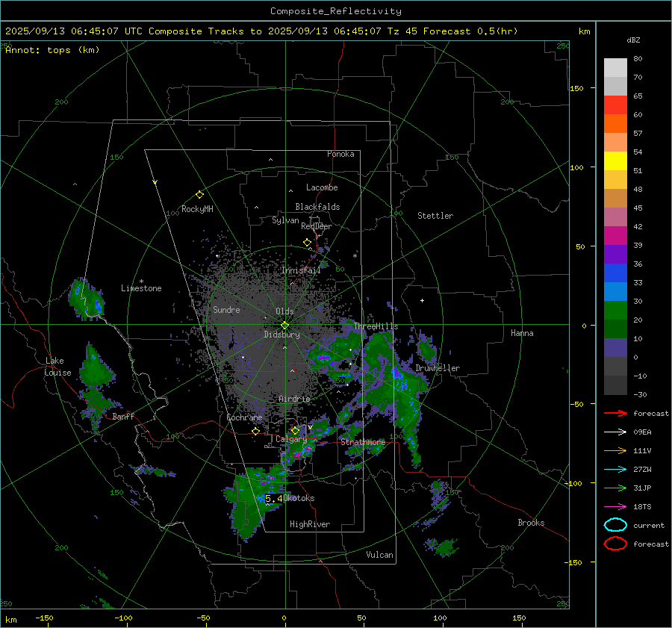Select the Lacombe map label
672x628 pixels.
point(322,187)
